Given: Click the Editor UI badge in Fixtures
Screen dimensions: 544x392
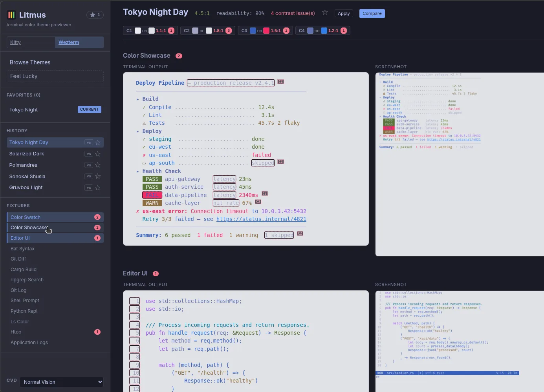Looking at the screenshot, I should [x=97, y=238].
